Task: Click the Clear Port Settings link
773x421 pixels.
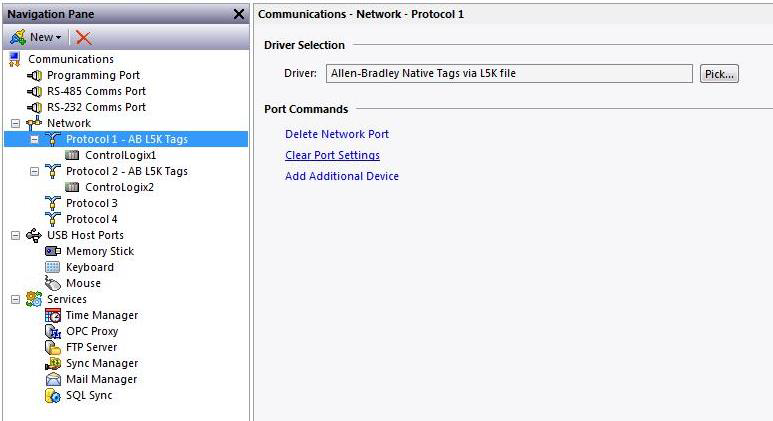Action: click(x=332, y=155)
